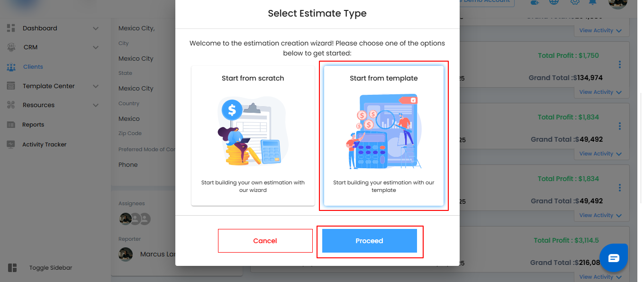Click the Cancel button in dialog
Image resolution: width=644 pixels, height=282 pixels.
265,241
